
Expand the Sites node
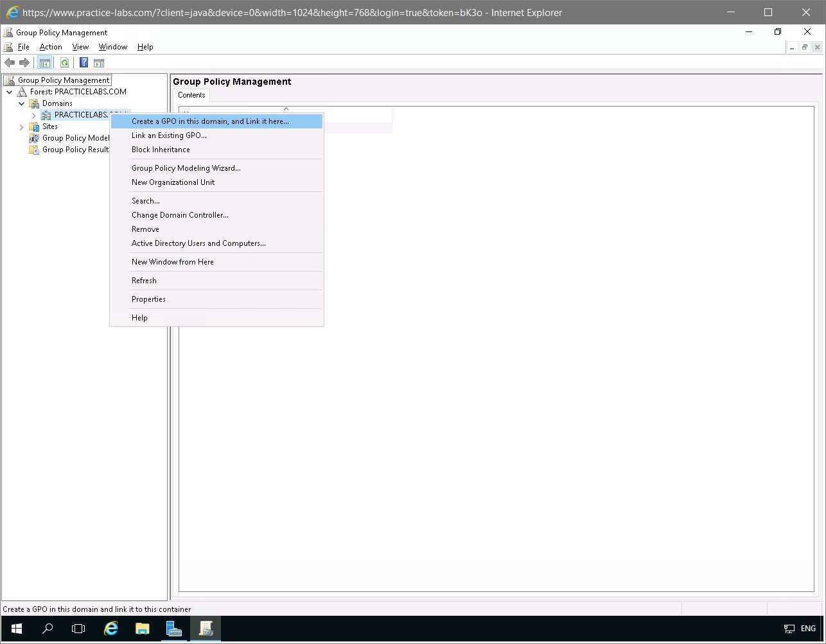(21, 126)
